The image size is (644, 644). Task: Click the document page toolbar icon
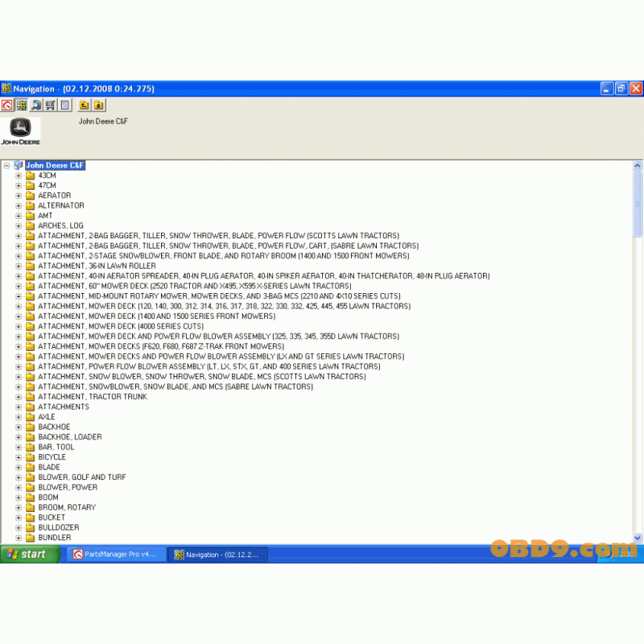pyautogui.click(x=65, y=105)
